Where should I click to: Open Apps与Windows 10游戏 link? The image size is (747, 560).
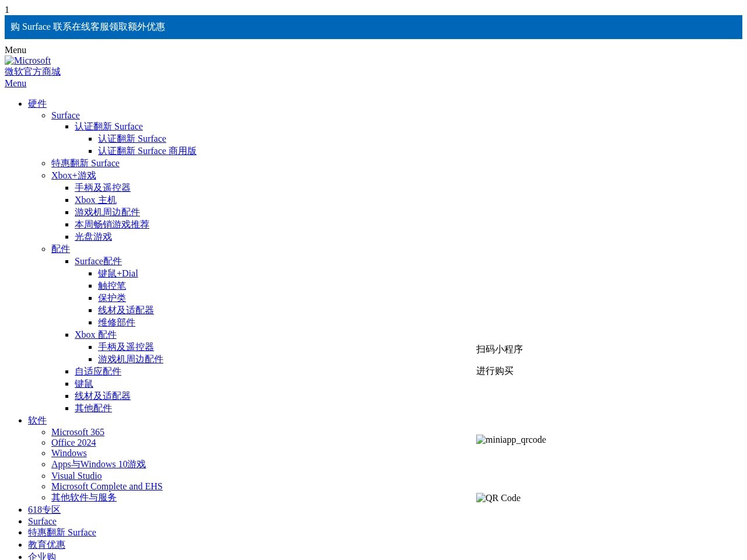click(x=99, y=464)
